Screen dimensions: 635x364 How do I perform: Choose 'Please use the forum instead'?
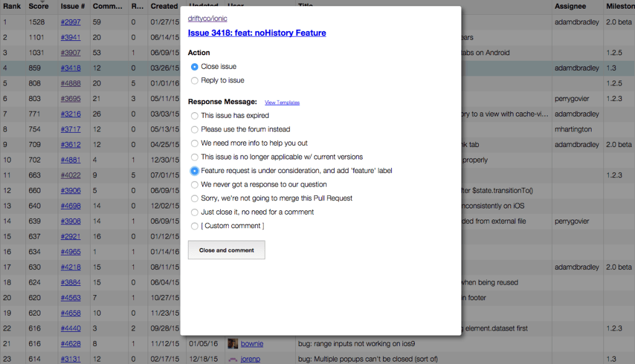[194, 130]
